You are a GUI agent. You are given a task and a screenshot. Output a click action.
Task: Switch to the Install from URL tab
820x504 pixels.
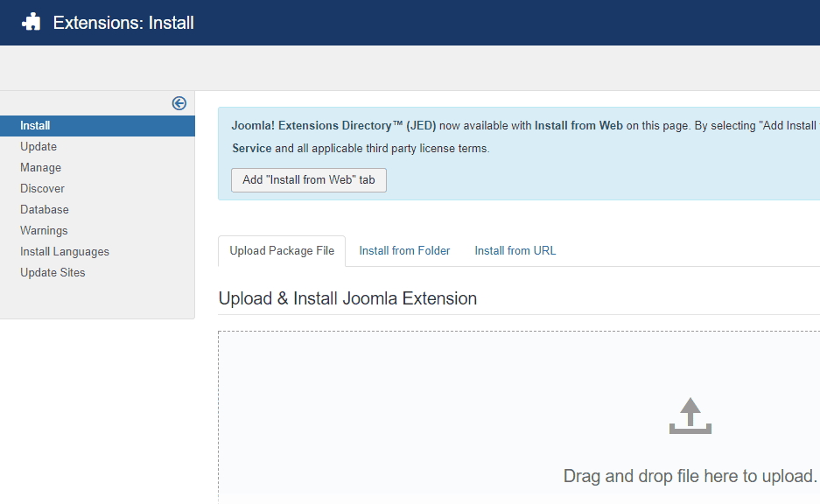(515, 250)
